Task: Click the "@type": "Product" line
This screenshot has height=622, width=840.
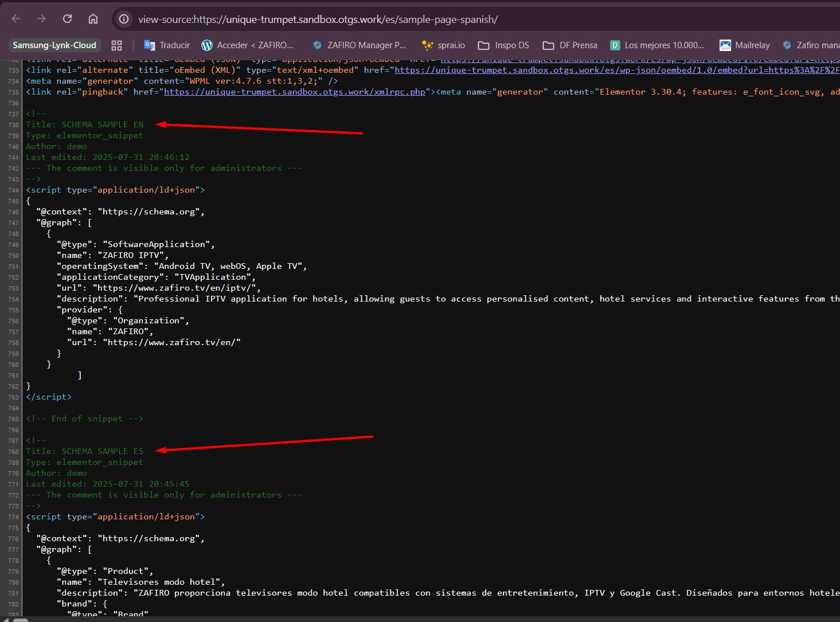Action: 105,571
